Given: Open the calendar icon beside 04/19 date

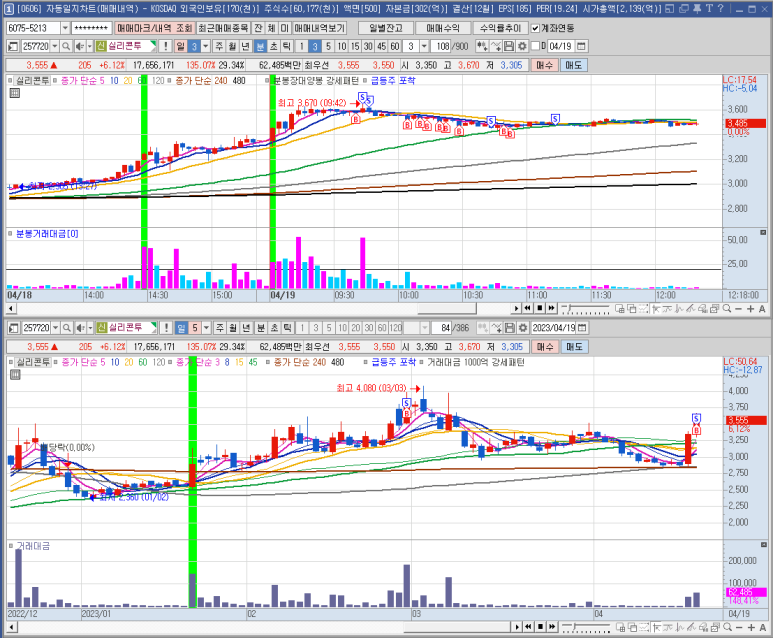Looking at the screenshot, I should (582, 46).
